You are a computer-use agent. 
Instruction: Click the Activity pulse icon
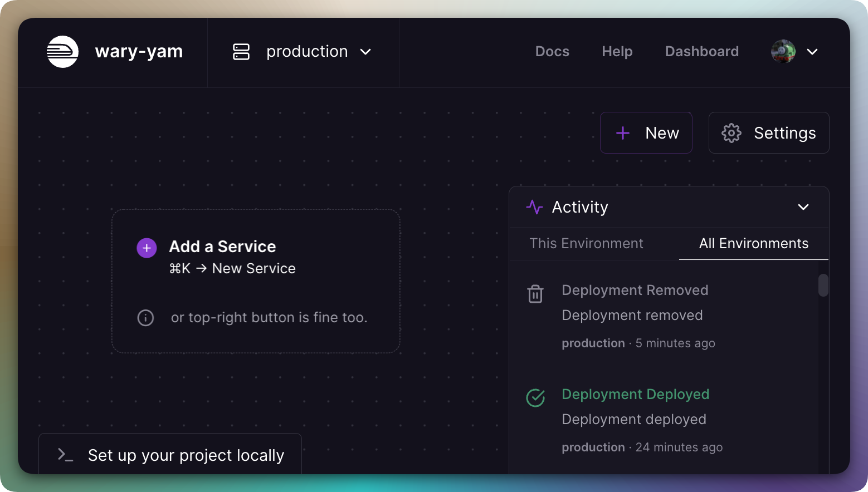pos(534,207)
